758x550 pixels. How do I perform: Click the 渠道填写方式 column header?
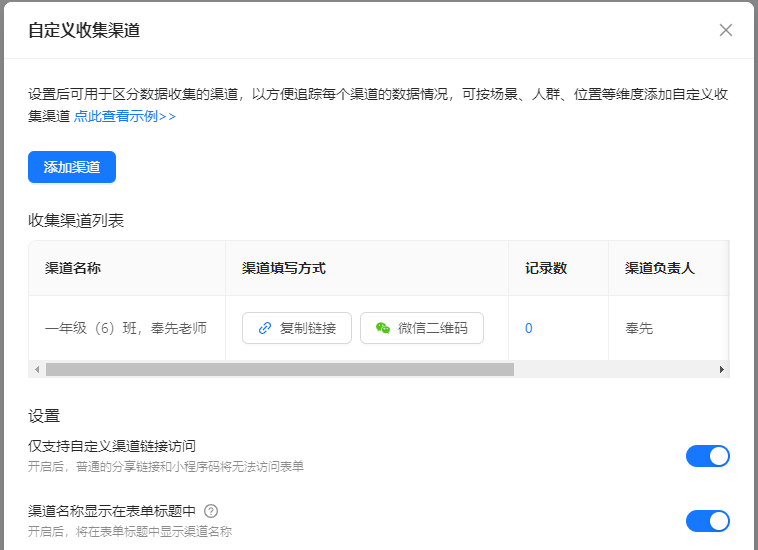tap(367, 268)
